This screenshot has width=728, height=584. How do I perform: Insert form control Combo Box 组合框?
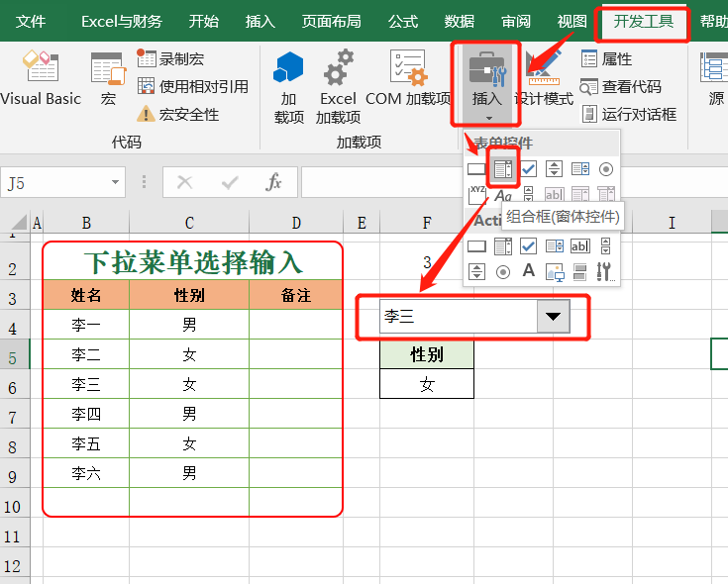pos(503,169)
